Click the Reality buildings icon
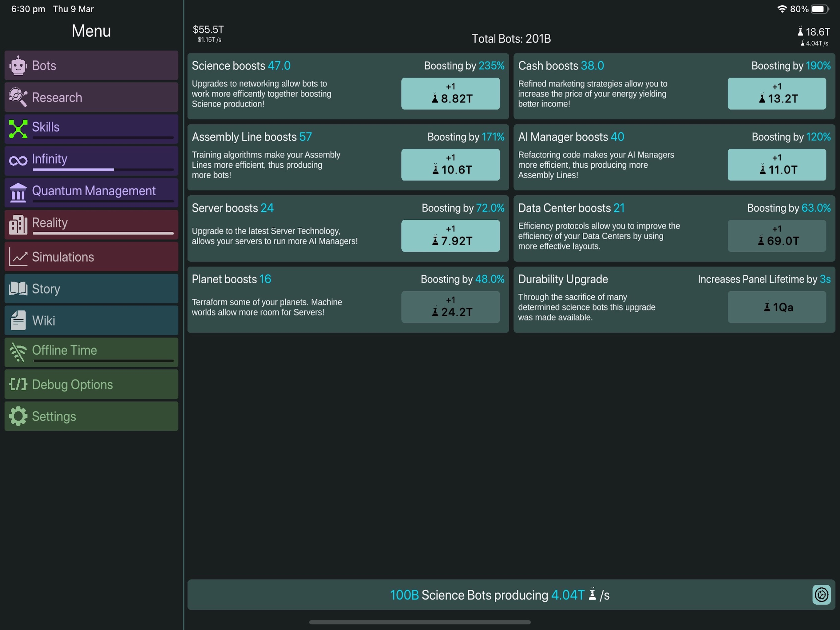The height and width of the screenshot is (630, 840). [x=18, y=224]
